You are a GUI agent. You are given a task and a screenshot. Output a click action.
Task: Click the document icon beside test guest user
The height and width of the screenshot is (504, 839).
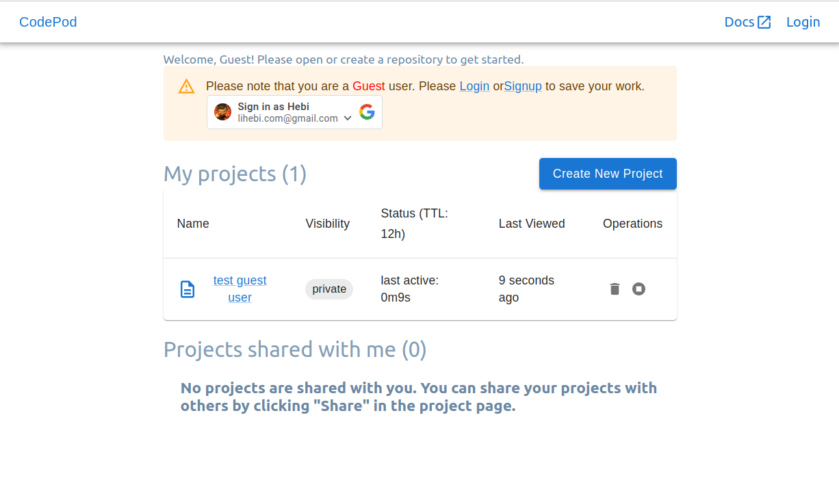[x=188, y=289]
